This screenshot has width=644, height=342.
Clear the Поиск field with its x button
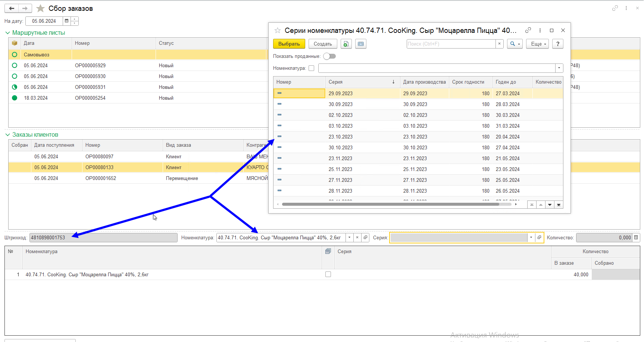point(500,44)
